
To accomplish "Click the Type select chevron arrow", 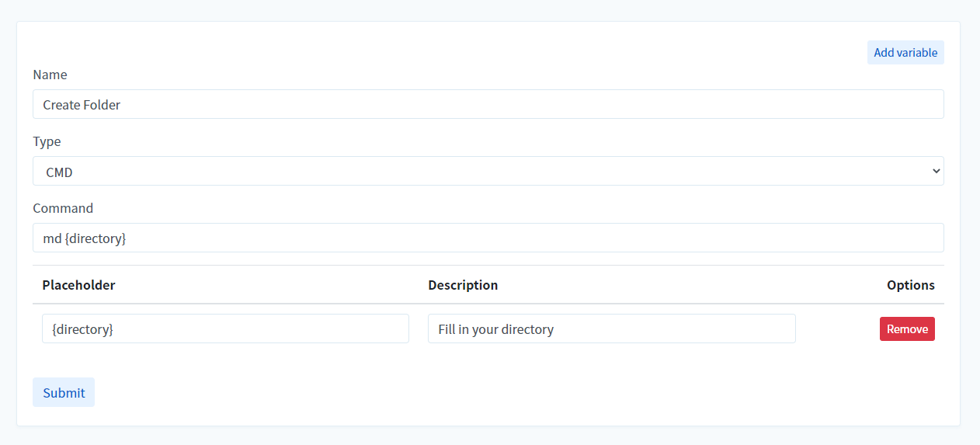I will coord(936,172).
